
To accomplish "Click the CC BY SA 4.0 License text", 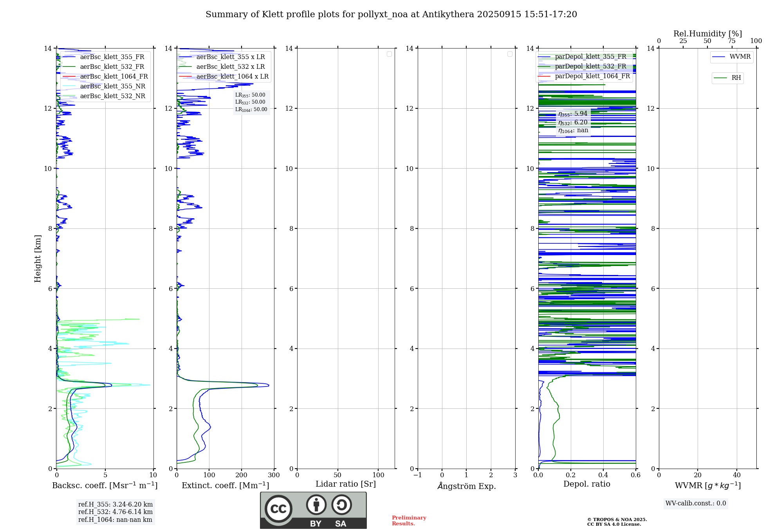I will click(614, 524).
